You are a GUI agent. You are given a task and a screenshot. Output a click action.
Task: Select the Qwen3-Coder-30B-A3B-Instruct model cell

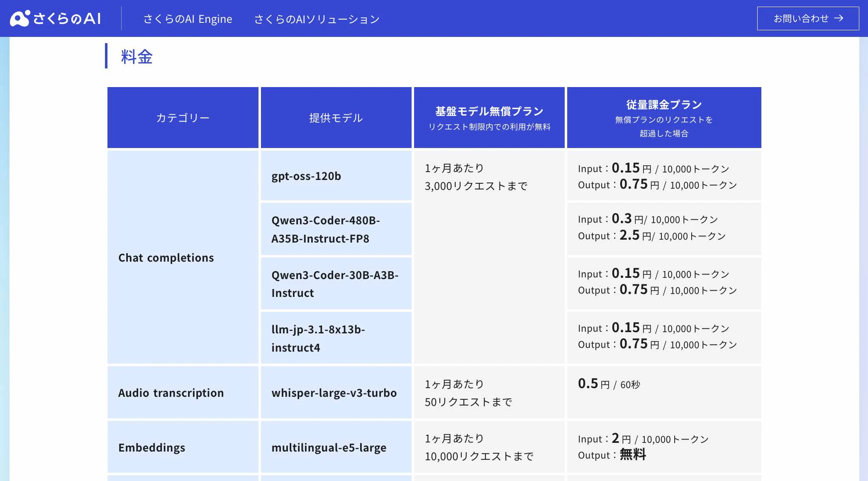pos(336,284)
